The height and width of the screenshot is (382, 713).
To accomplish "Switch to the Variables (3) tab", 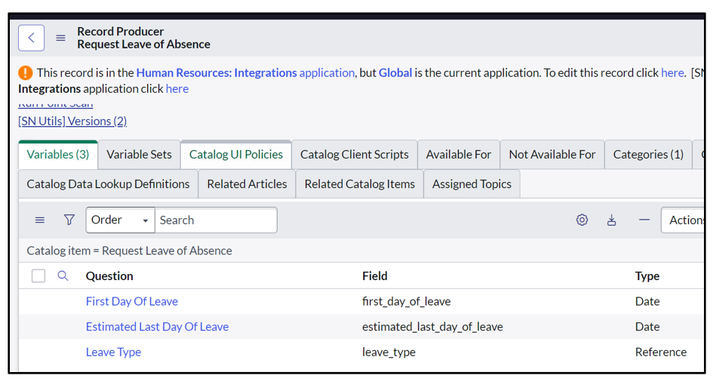I will click(x=58, y=155).
